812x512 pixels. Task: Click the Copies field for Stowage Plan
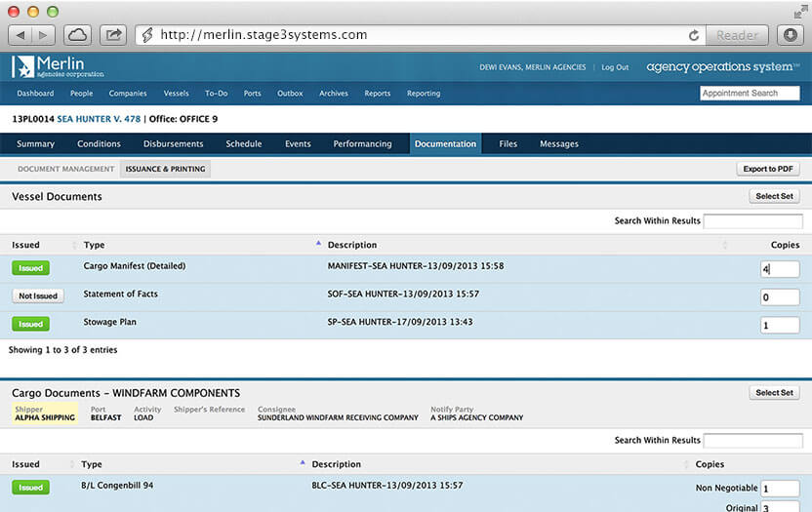780,325
